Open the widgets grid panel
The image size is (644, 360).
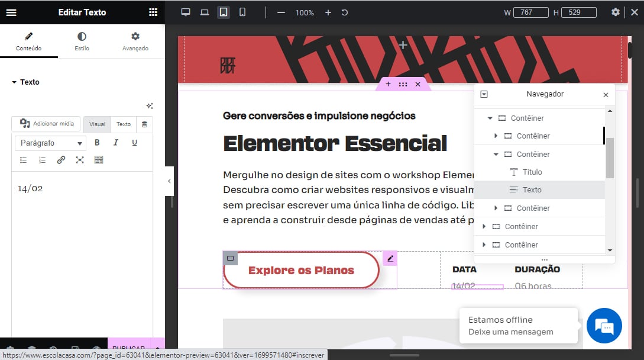pyautogui.click(x=153, y=12)
